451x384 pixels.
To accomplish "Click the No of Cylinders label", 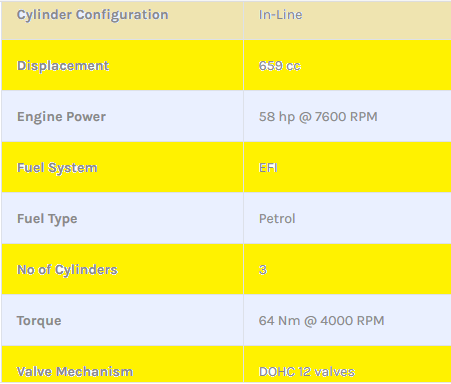I will [x=67, y=270].
